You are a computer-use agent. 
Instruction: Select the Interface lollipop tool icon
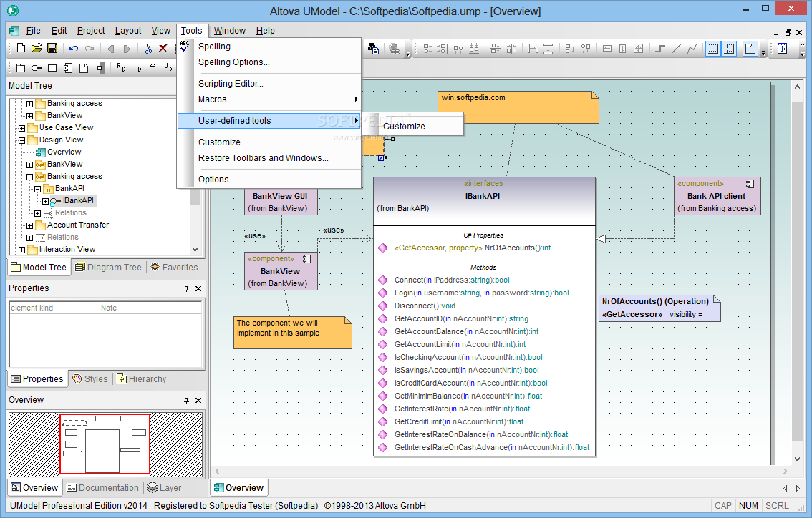(x=36, y=68)
